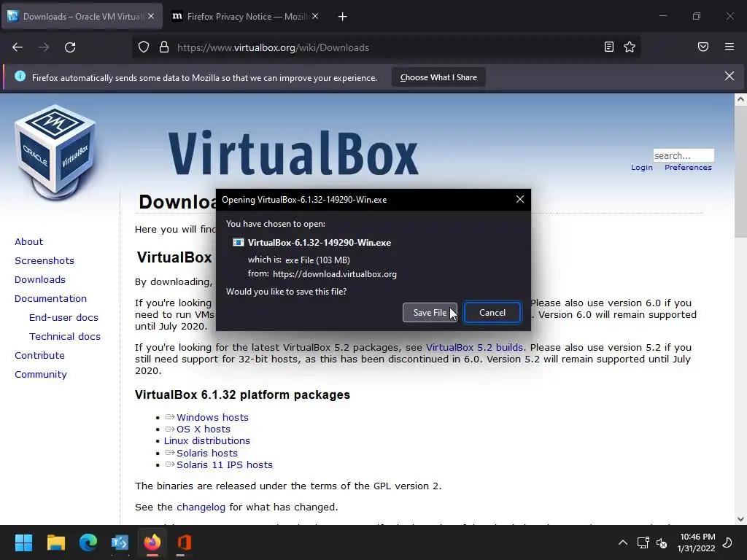747x560 pixels.
Task: Open a new tab with plus button
Action: pyautogui.click(x=343, y=17)
